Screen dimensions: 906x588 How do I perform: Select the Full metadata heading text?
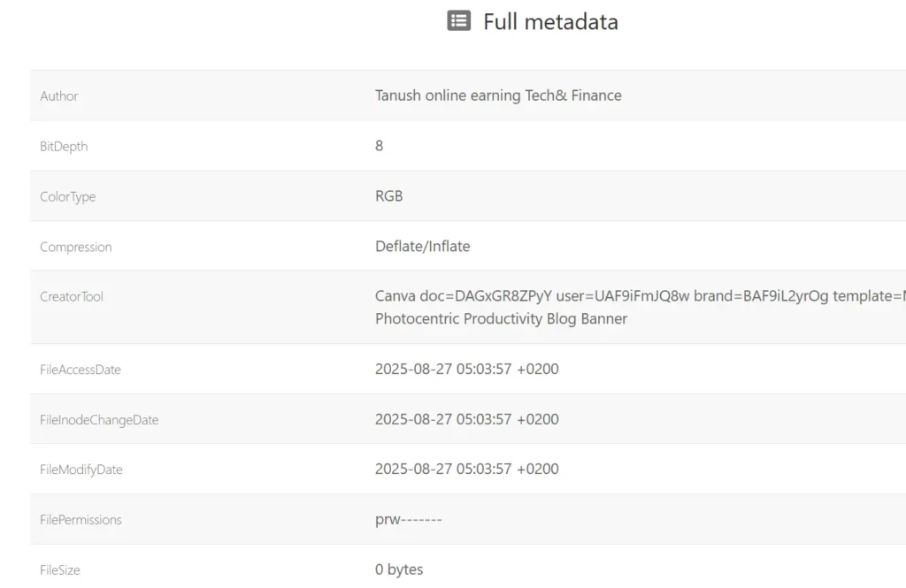click(x=550, y=22)
